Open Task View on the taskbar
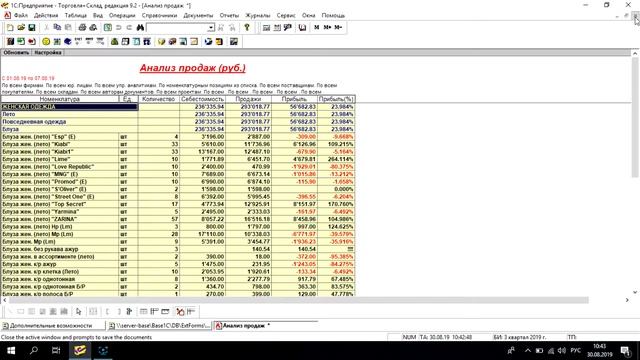 pyautogui.click(x=56, y=351)
